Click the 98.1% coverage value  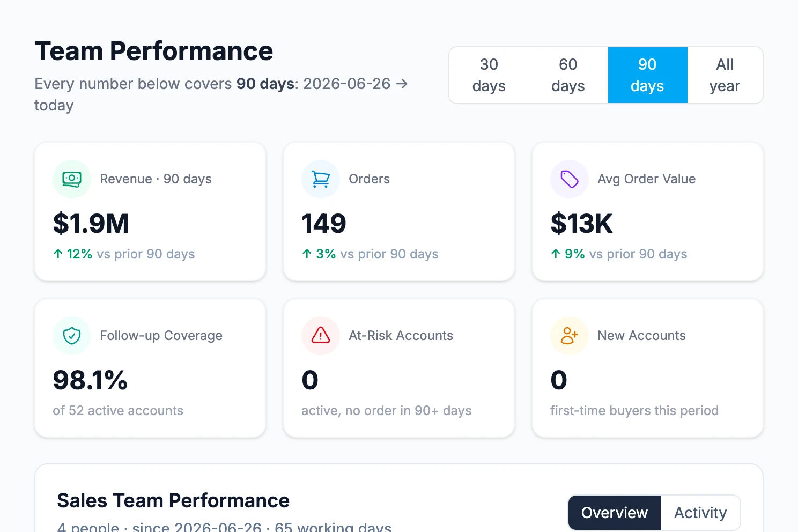click(x=90, y=380)
